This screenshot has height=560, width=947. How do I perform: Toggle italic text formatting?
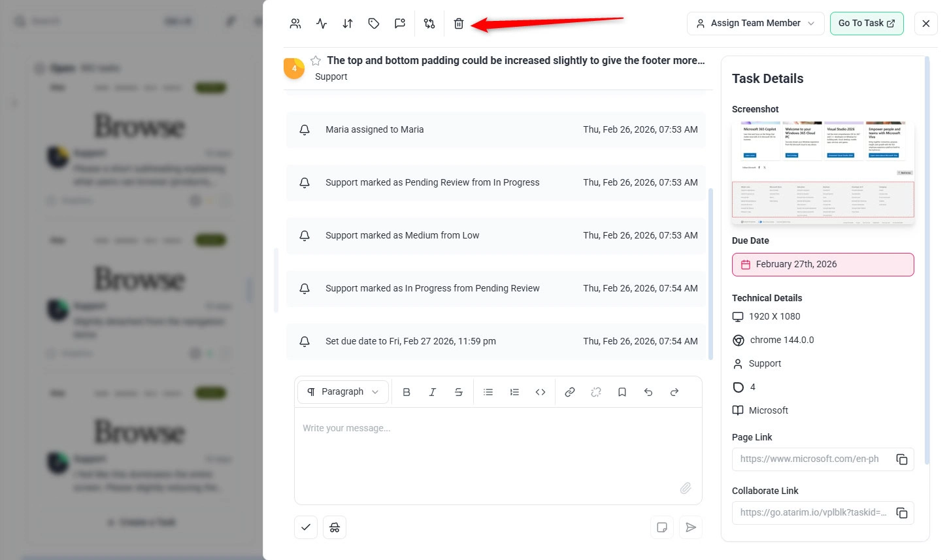pos(433,392)
